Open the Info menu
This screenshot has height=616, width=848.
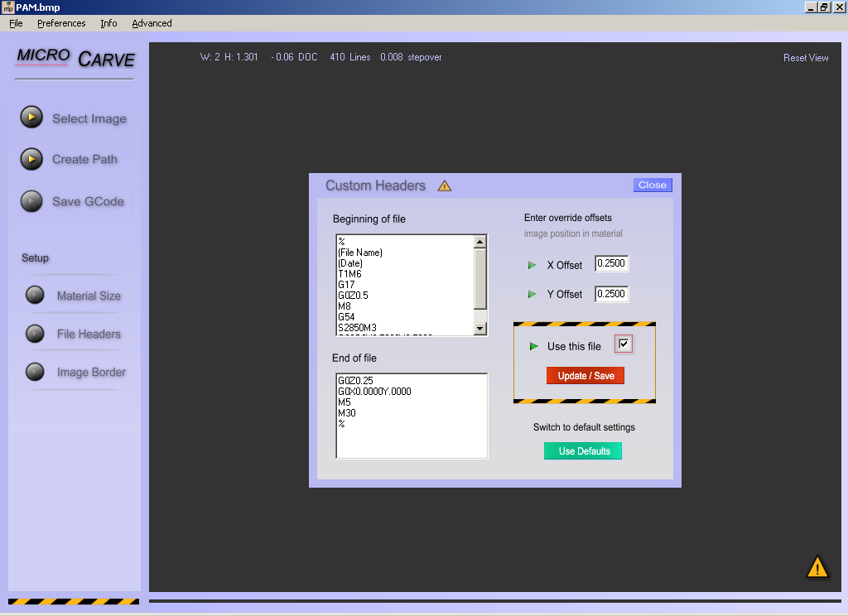[x=108, y=23]
